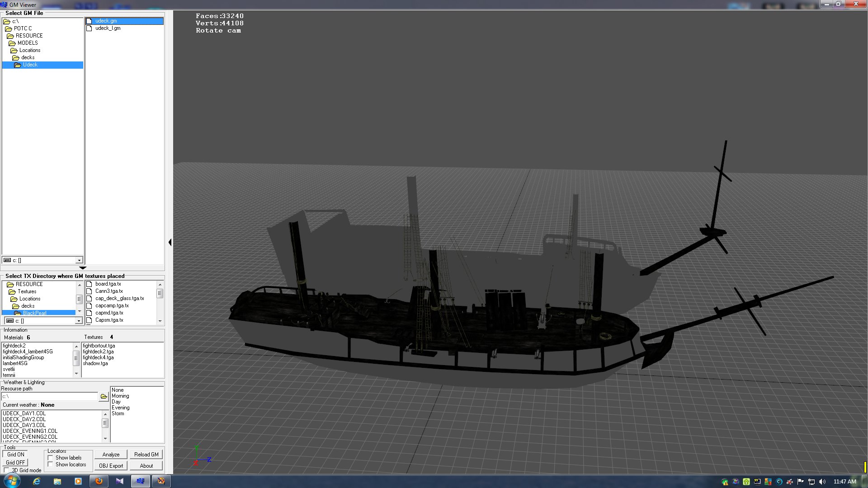The height and width of the screenshot is (488, 868).
Task: Click the volume speaker icon in the system tray
Action: (x=822, y=482)
